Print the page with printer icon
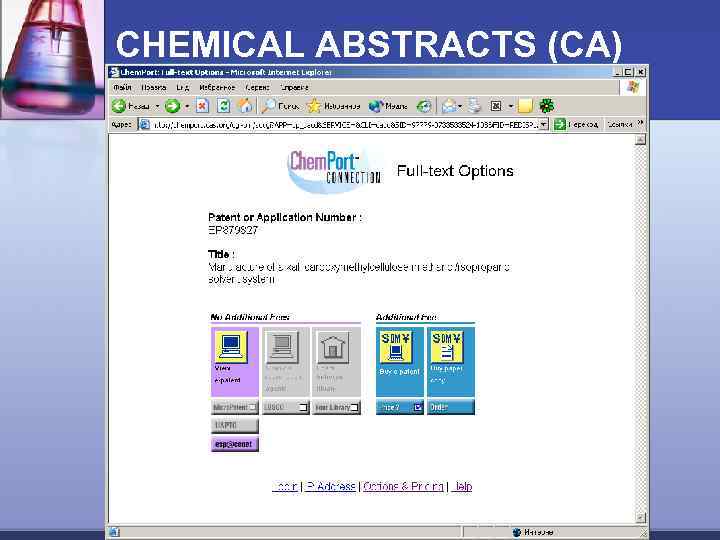 (x=474, y=106)
